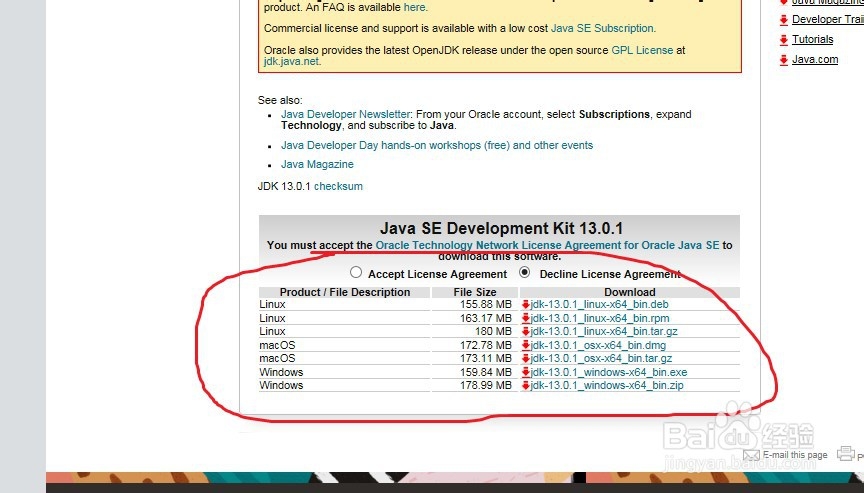Click the 159.84 MB file size cell
This screenshot has width=864, height=493.
pos(485,372)
